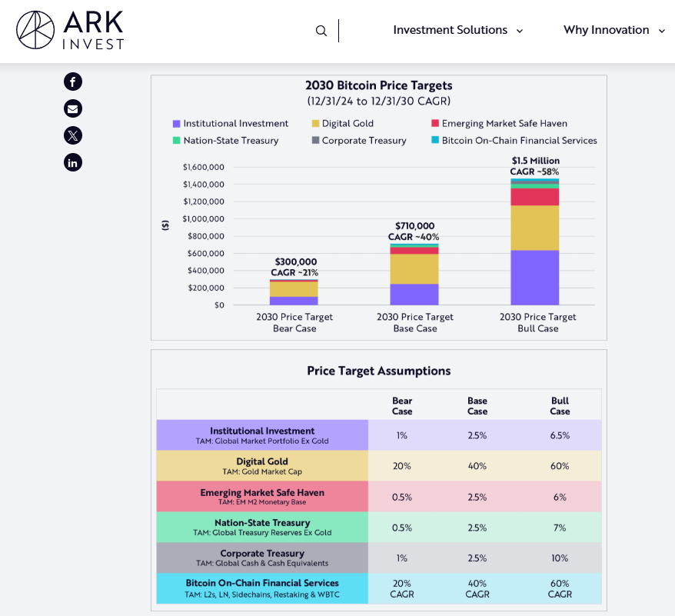Share the article on Facebook

(73, 82)
